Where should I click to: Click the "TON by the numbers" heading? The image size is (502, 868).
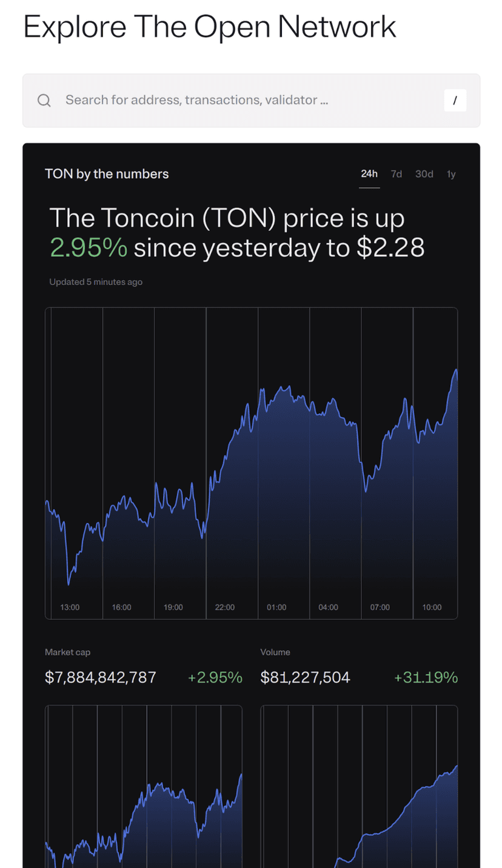point(107,175)
